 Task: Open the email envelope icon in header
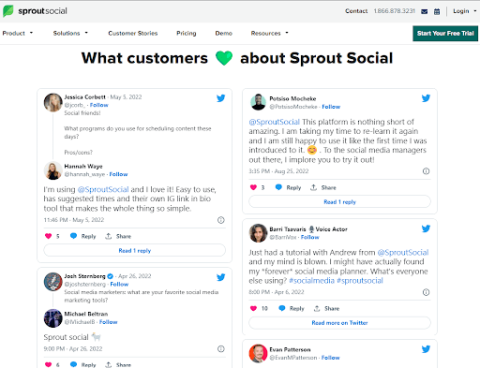(424, 11)
